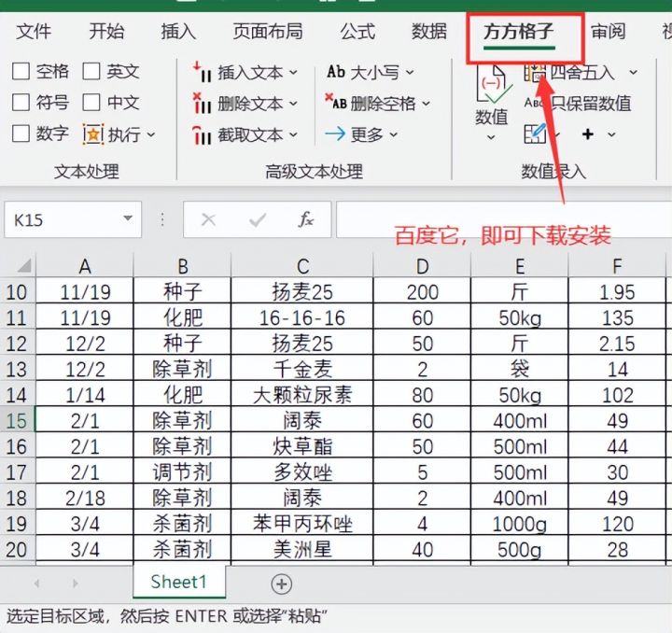This screenshot has height=633, width=672.
Task: Open the dropdown next to plus icon
Action: coord(611,135)
